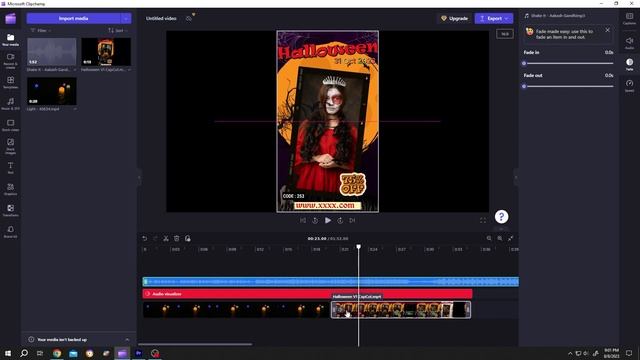Click the Import media button
640x360 pixels.
73,18
